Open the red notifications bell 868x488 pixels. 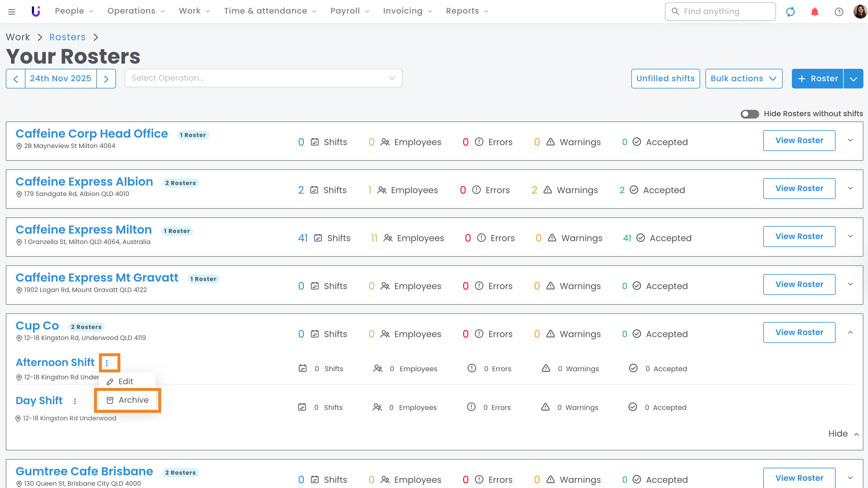coord(814,12)
